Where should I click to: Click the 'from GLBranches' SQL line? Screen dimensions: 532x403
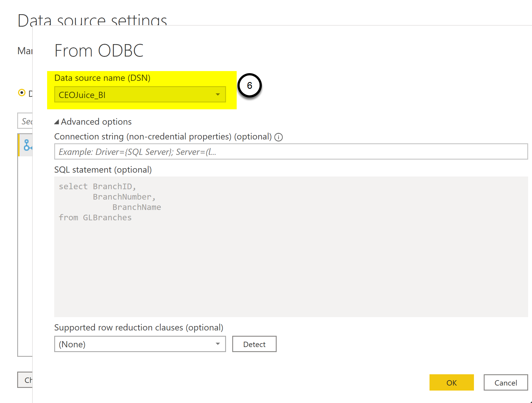click(x=95, y=218)
